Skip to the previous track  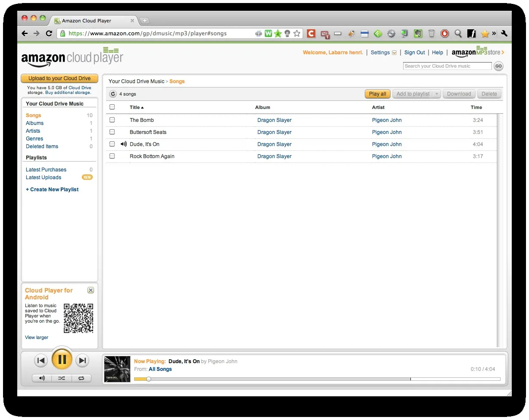point(41,361)
